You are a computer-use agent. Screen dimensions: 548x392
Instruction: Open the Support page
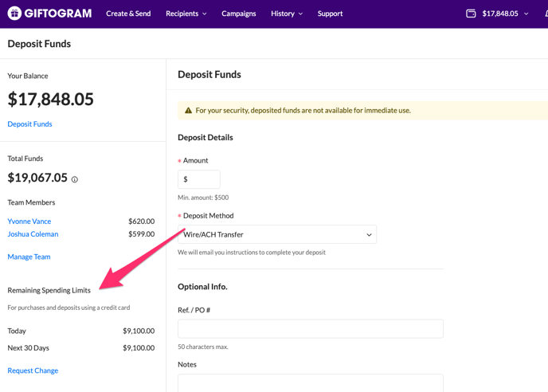(330, 14)
